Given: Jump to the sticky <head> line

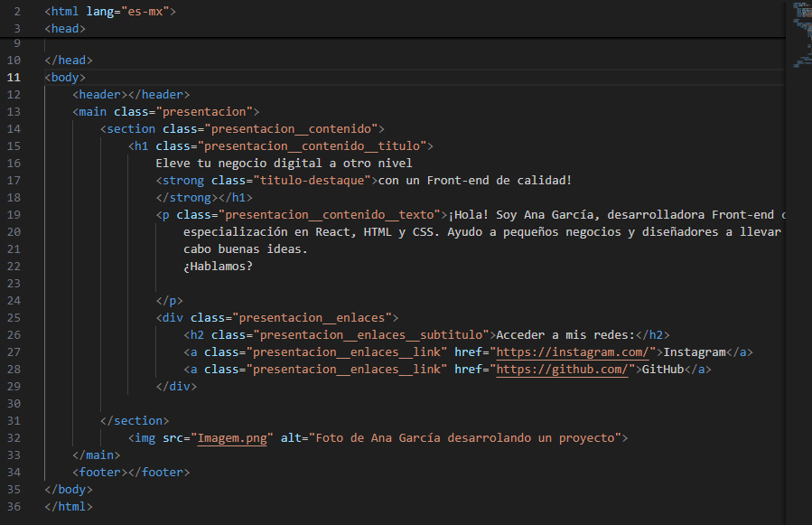Looking at the screenshot, I should [65, 29].
